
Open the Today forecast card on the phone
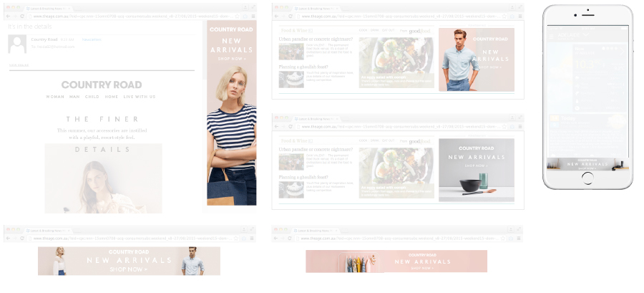pos(587,135)
